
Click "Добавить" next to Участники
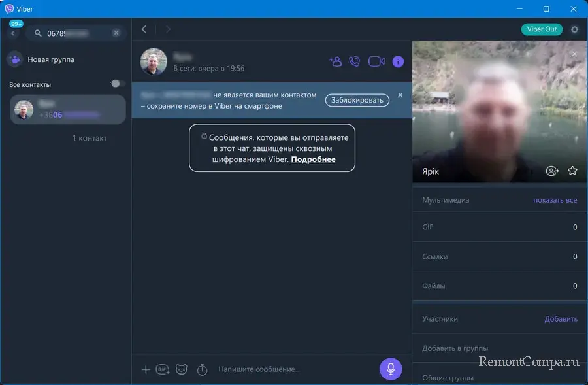pyautogui.click(x=561, y=319)
